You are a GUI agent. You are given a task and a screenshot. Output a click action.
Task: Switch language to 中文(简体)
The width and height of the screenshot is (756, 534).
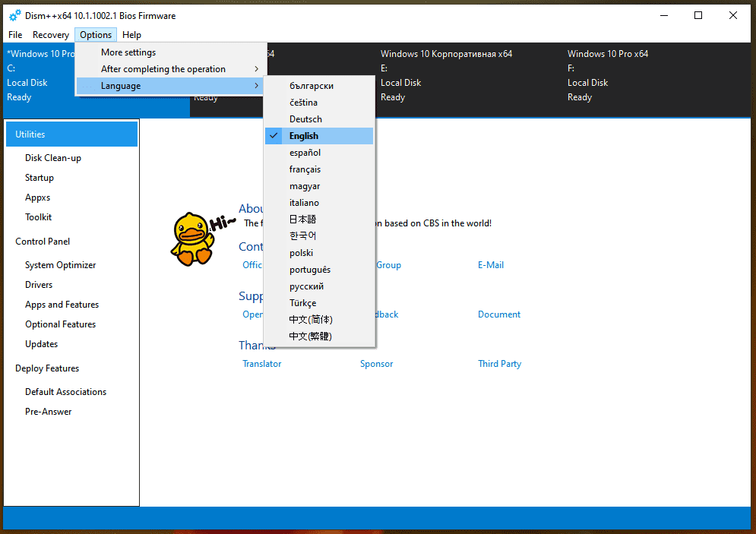(319, 320)
